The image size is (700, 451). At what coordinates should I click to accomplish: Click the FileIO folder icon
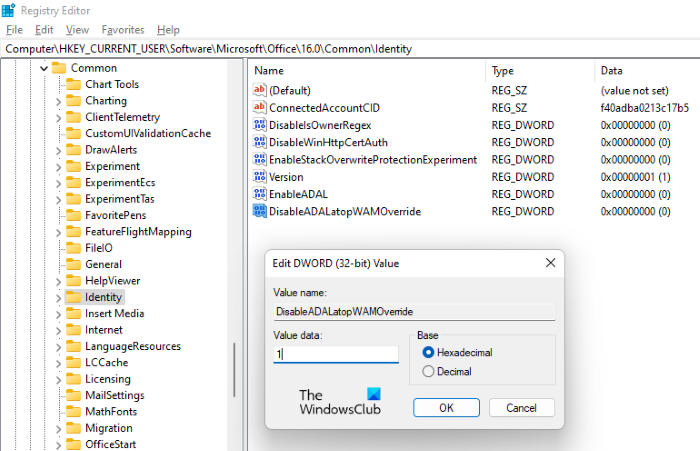(73, 248)
